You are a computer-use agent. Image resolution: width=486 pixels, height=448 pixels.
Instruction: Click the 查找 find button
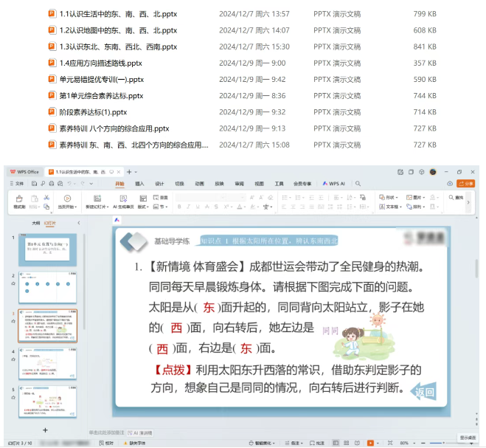[x=456, y=198]
